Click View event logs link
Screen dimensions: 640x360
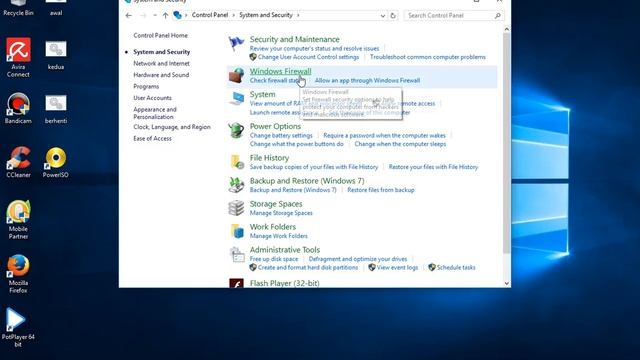pos(397,267)
